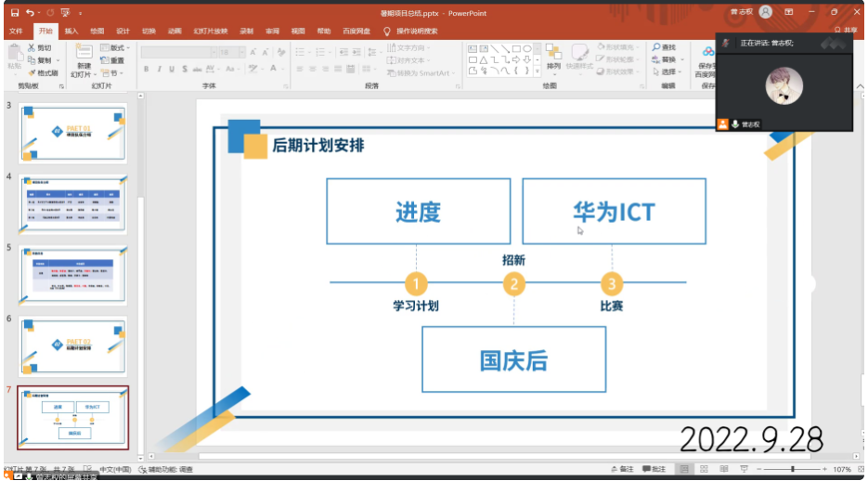Screen dimensions: 868x481
Task: Click the Cut (剪切) scissors icon
Action: [32, 47]
